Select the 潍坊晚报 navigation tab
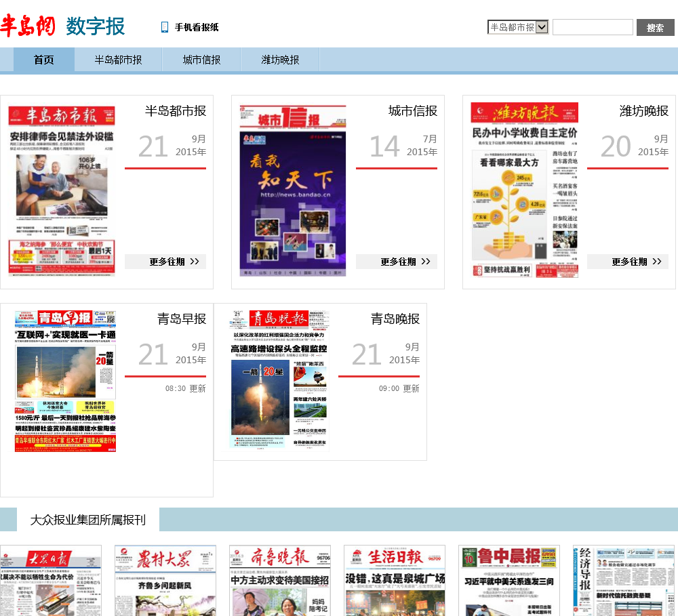 coord(280,60)
